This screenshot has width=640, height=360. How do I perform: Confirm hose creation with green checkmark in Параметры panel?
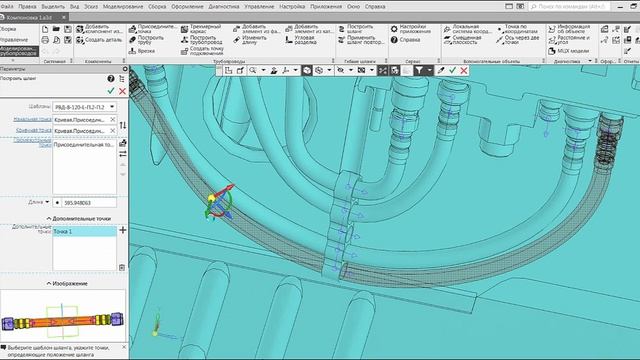pos(111,91)
